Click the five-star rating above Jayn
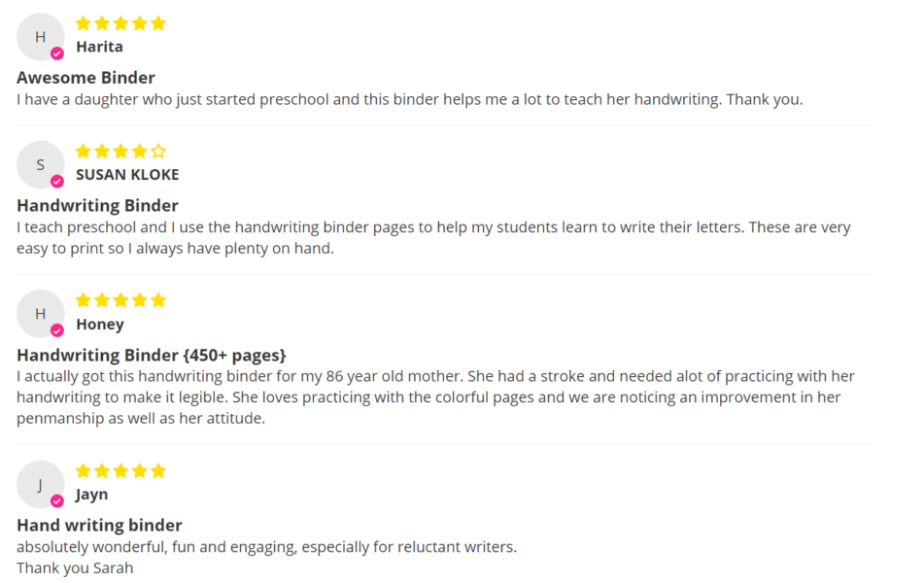Image resolution: width=924 pixels, height=583 pixels. point(120,471)
